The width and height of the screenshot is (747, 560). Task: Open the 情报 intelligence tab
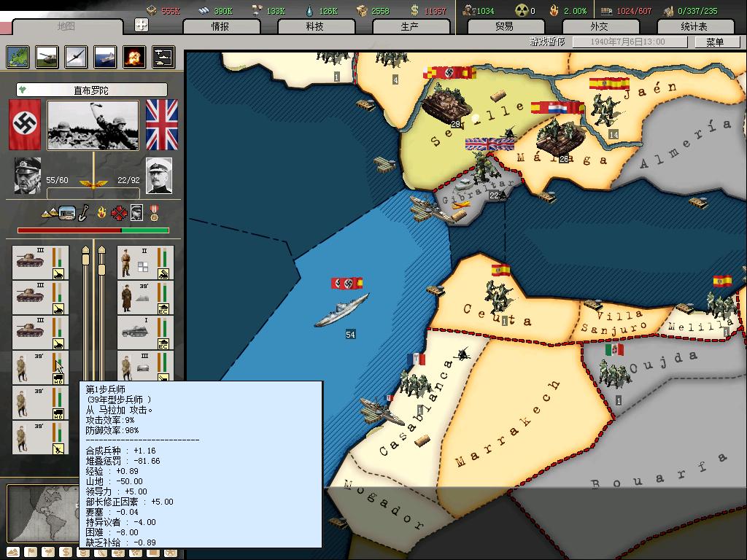pyautogui.click(x=220, y=26)
